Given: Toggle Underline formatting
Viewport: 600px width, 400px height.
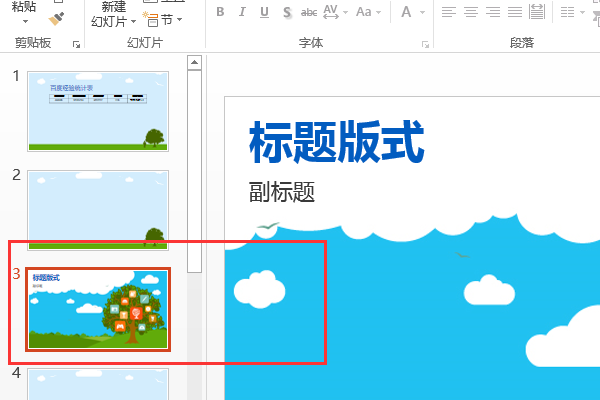Looking at the screenshot, I should coord(264,12).
